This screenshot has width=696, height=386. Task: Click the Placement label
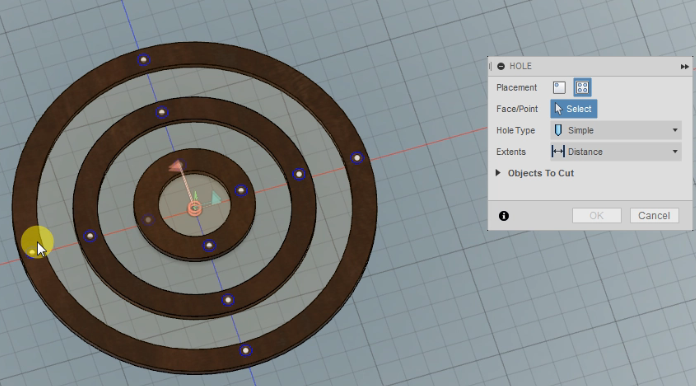coord(516,87)
